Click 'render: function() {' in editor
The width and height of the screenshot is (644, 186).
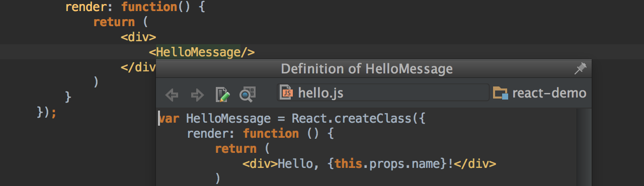pos(135,8)
